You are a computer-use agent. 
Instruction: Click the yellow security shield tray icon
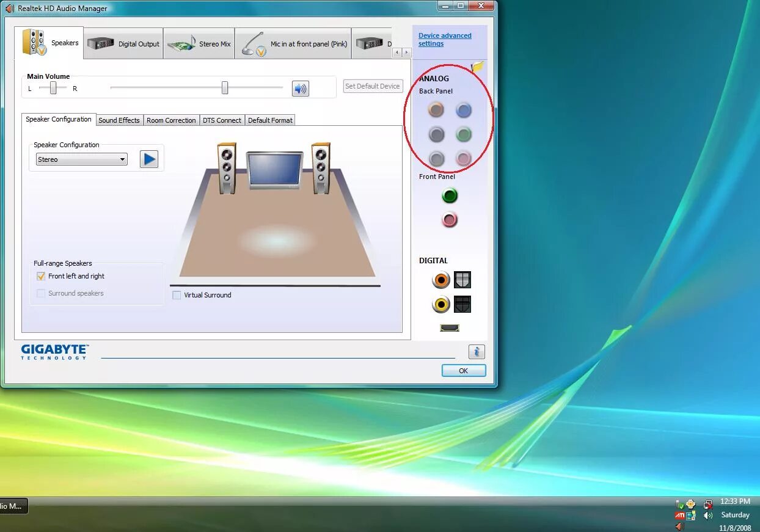coord(691,505)
